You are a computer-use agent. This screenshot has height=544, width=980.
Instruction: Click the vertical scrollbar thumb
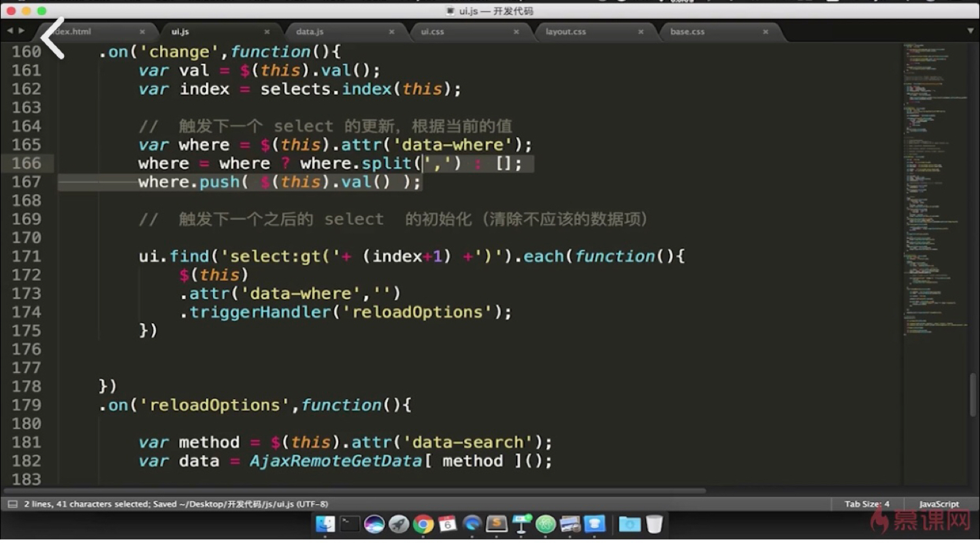coord(973,394)
